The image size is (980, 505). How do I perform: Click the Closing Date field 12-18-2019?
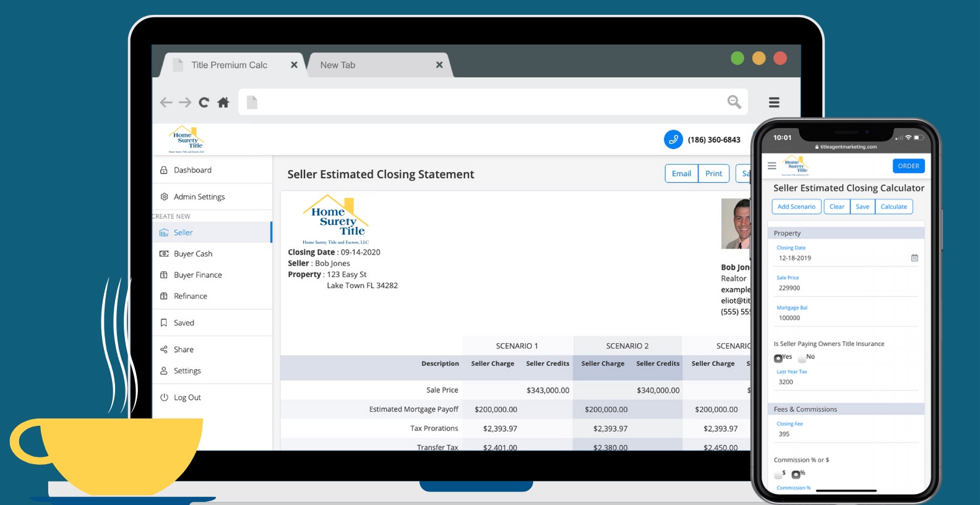click(x=847, y=258)
